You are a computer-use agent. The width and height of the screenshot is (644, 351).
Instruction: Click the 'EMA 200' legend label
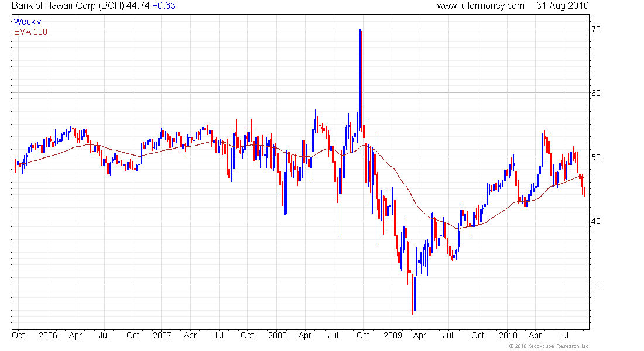pos(30,32)
